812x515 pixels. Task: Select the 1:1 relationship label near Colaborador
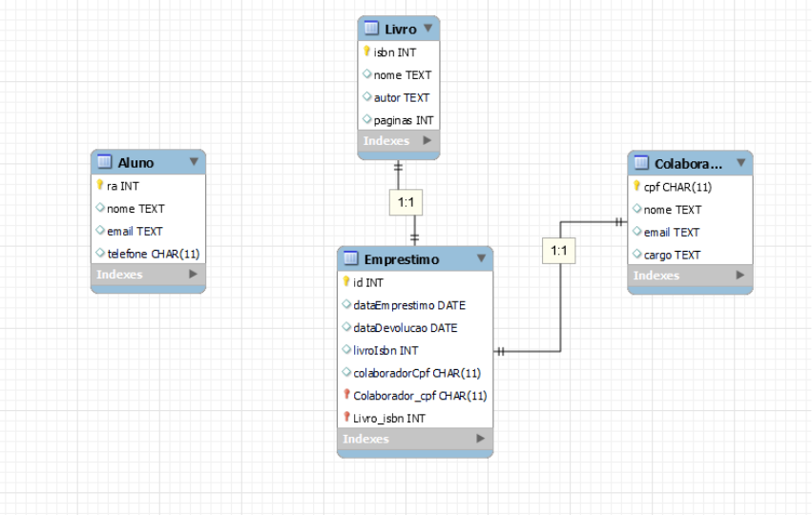(x=558, y=252)
